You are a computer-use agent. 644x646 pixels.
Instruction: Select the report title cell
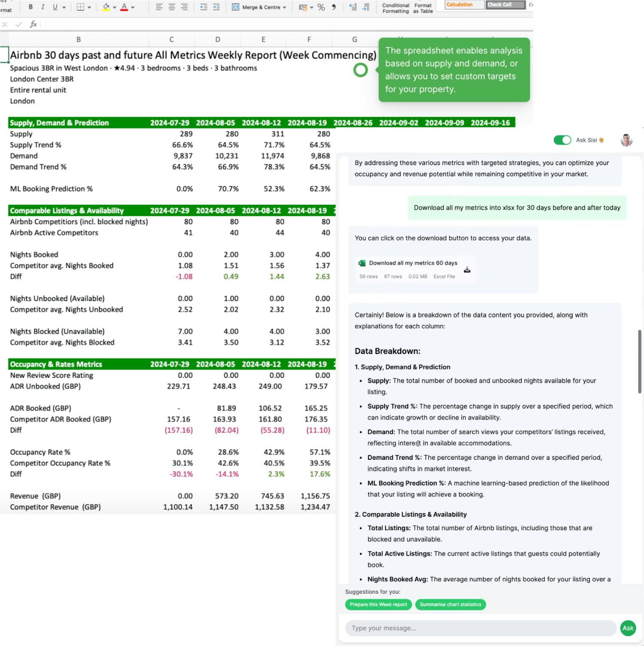[x=193, y=55]
